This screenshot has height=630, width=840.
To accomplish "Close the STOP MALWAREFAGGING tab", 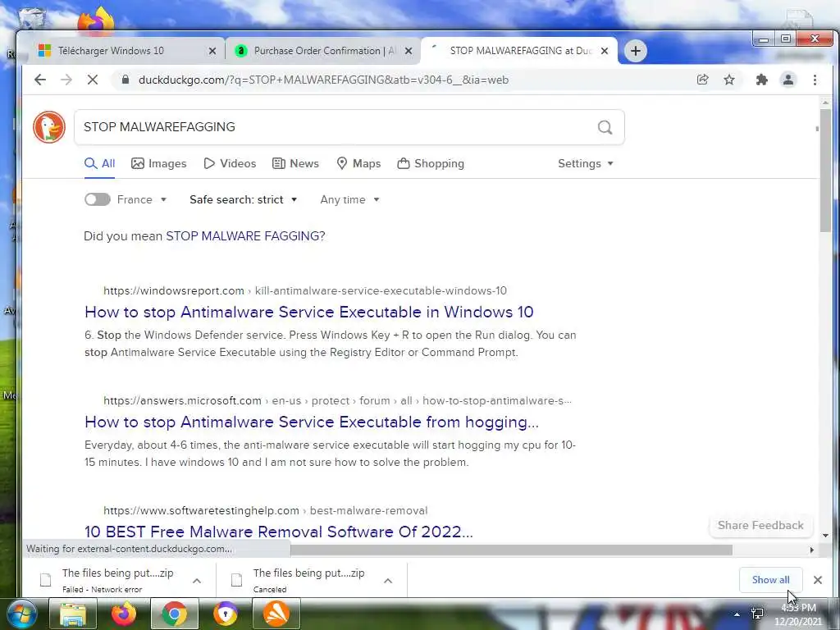I will point(605,51).
